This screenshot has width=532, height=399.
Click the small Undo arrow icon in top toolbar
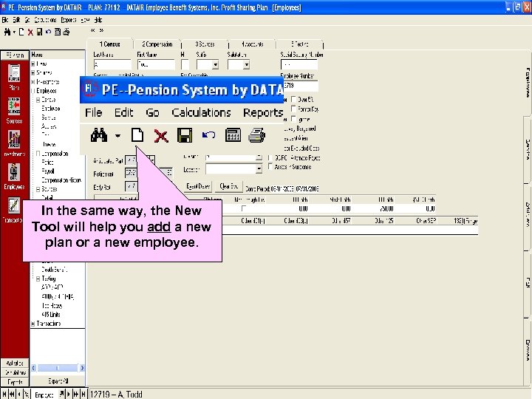(48, 32)
